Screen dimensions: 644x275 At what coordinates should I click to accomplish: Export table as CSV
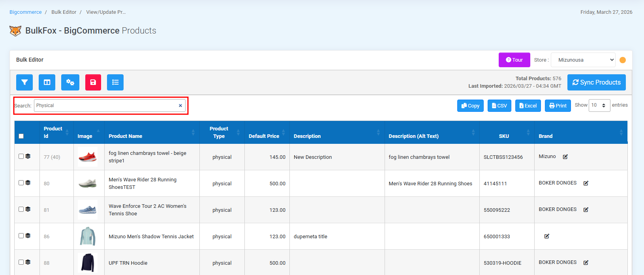tap(499, 105)
